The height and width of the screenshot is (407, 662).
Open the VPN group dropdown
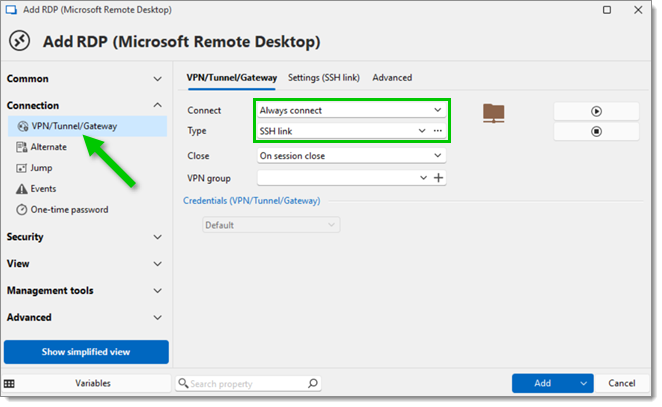click(x=423, y=178)
